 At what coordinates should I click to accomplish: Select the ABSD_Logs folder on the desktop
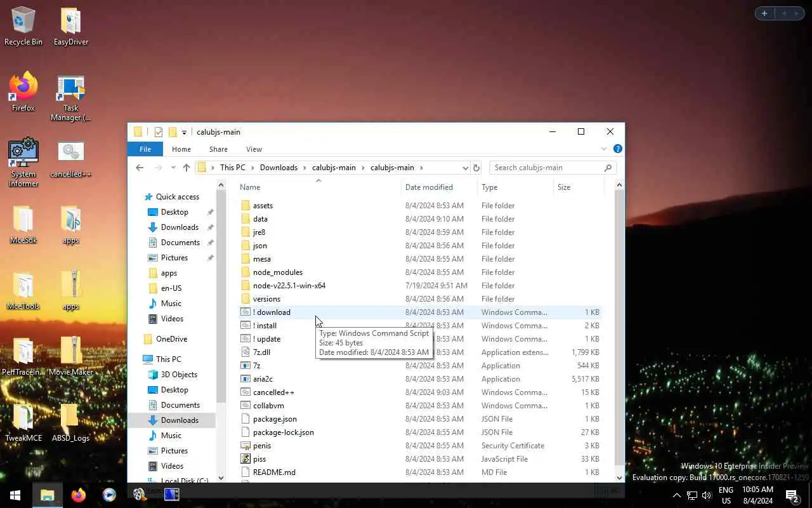tap(70, 422)
